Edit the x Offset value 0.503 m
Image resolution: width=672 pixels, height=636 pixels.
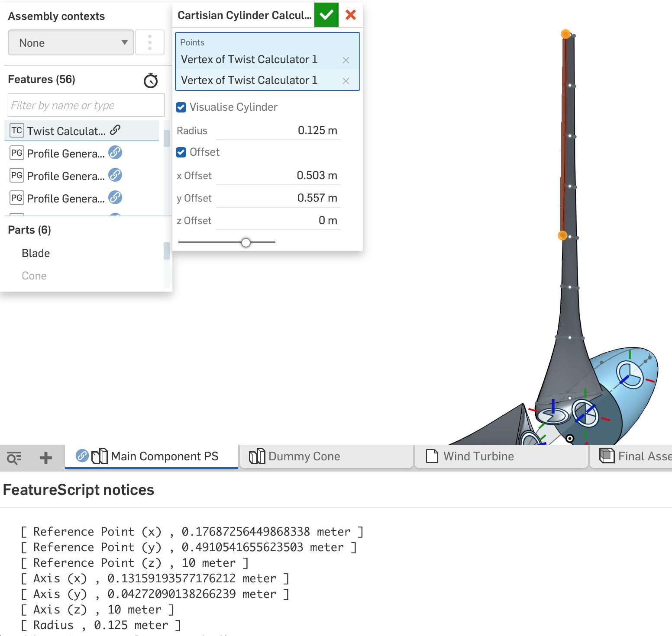(x=278, y=175)
